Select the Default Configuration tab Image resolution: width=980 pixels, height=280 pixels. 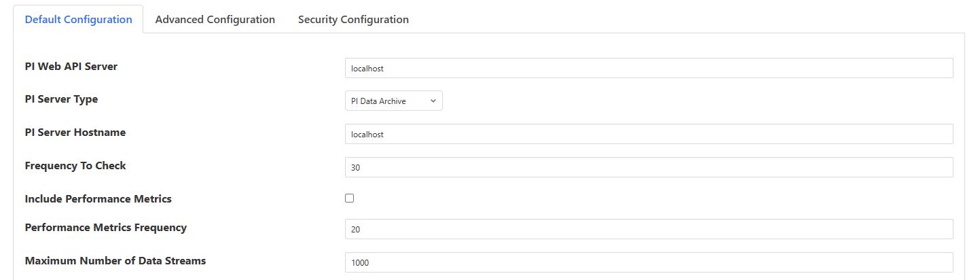click(78, 20)
